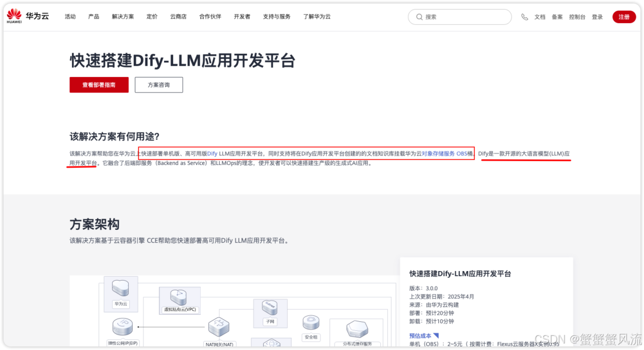
Task: Click the page title 快速搭建Dify-LLM应用开发平台
Action: tap(182, 61)
